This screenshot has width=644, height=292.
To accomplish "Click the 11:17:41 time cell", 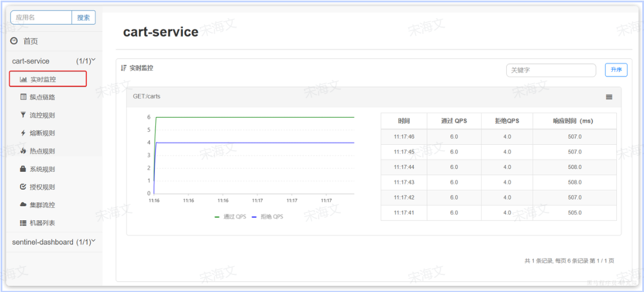I will [x=404, y=213].
